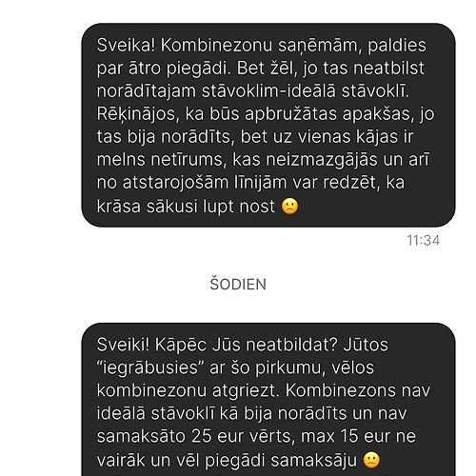Click the 11:34 timestamp
The image size is (476, 476).
[423, 241]
